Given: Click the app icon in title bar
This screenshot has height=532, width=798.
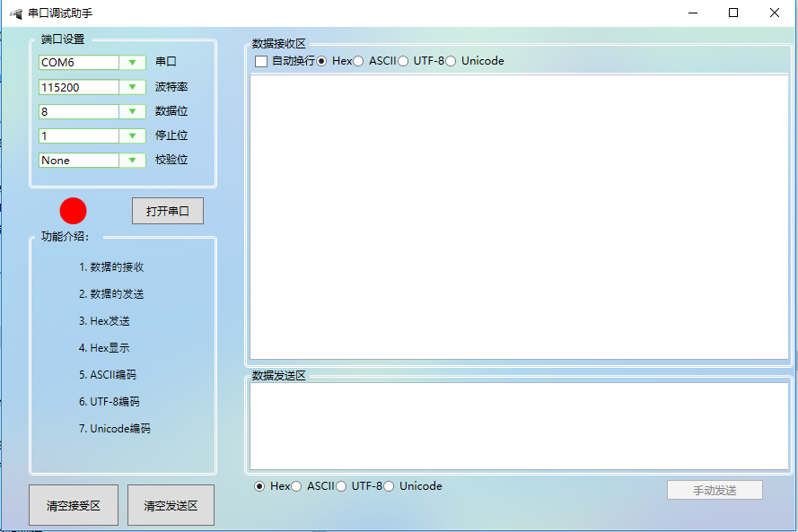Looking at the screenshot, I should click(x=16, y=13).
